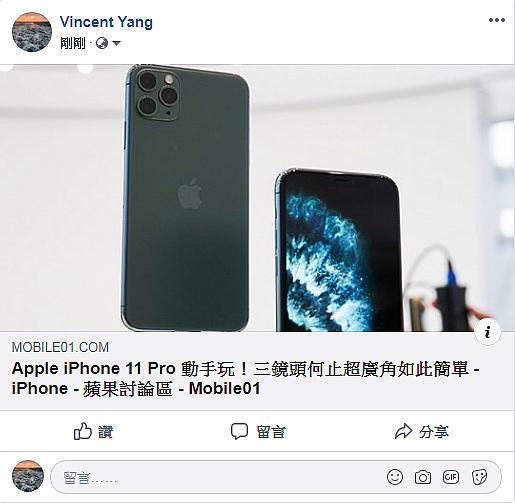
Task: Attach a photo with the camera icon
Action: pos(423,477)
